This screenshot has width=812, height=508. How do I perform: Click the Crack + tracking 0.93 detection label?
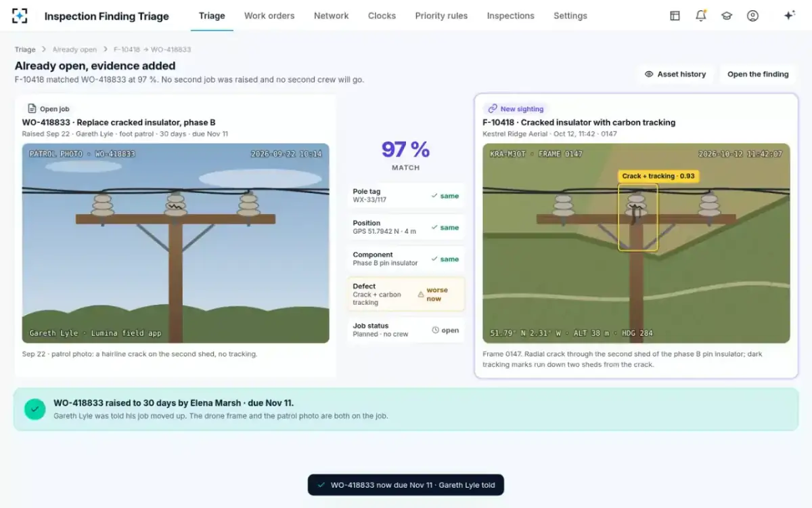click(x=658, y=176)
